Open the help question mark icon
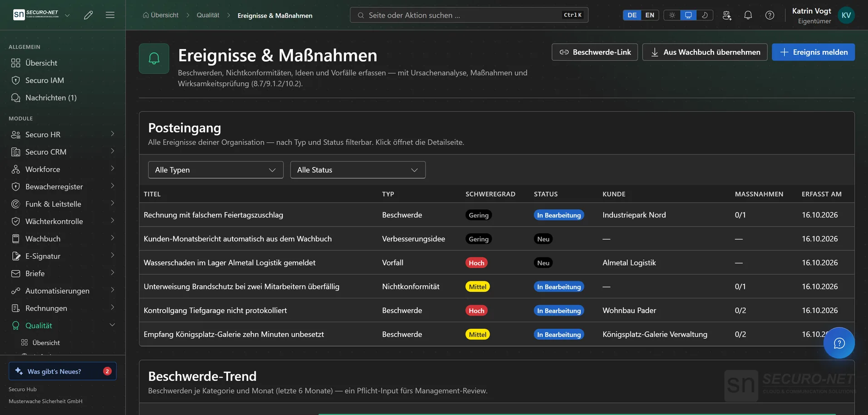Viewport: 868px width, 415px height. click(x=770, y=15)
